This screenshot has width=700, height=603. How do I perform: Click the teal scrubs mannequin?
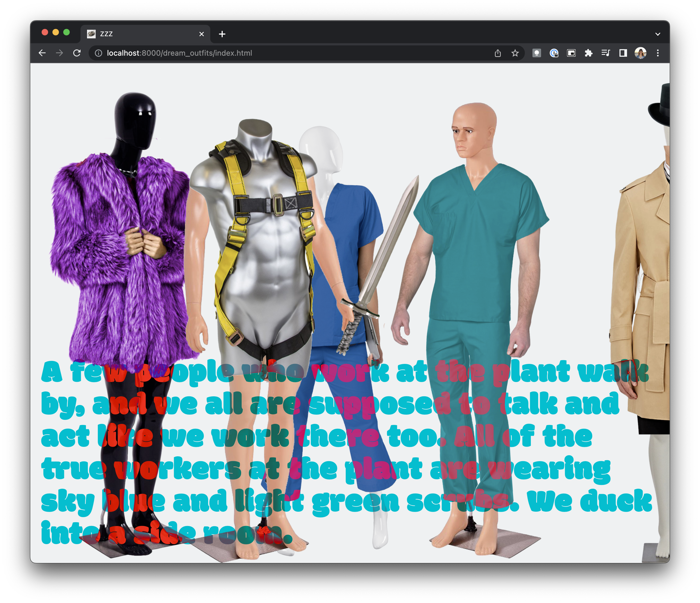point(473,270)
